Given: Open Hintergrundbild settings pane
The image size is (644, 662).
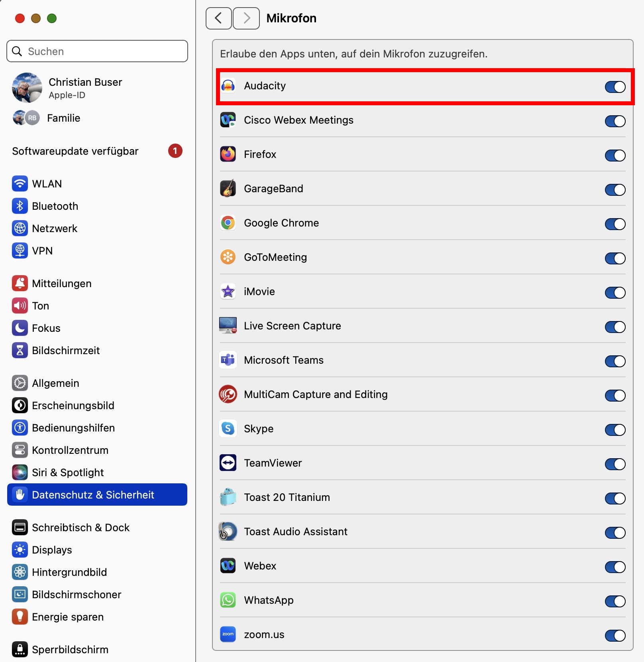Looking at the screenshot, I should pos(97,572).
